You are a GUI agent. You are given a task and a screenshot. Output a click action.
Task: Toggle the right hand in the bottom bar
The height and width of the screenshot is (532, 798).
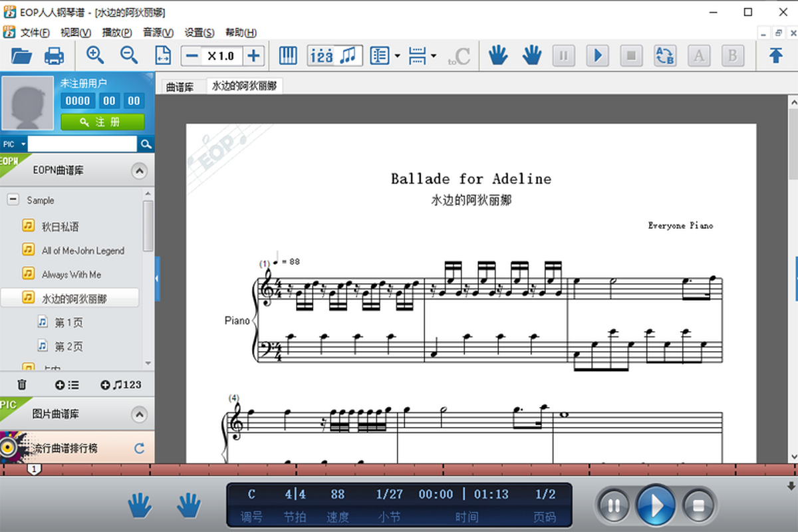tap(189, 505)
